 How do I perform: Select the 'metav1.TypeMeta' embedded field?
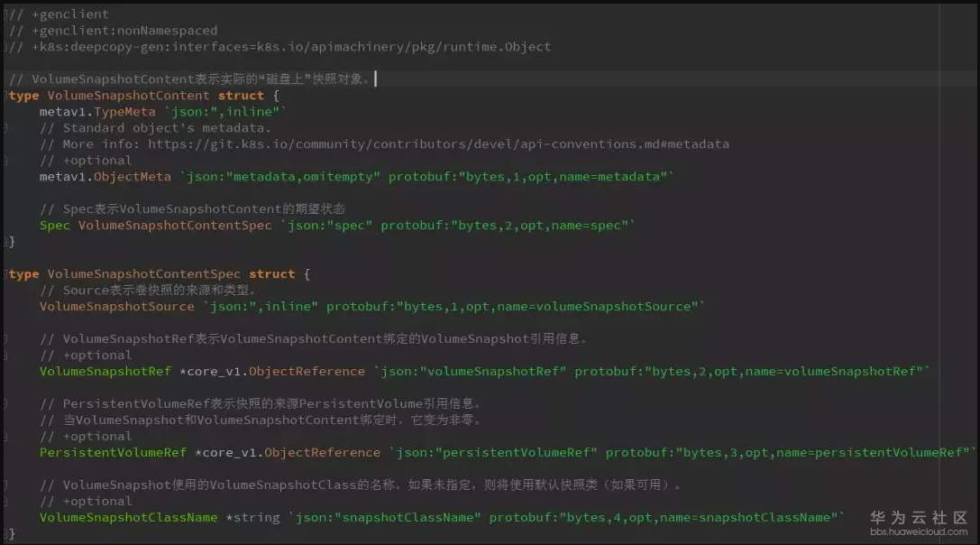pyautogui.click(x=97, y=111)
